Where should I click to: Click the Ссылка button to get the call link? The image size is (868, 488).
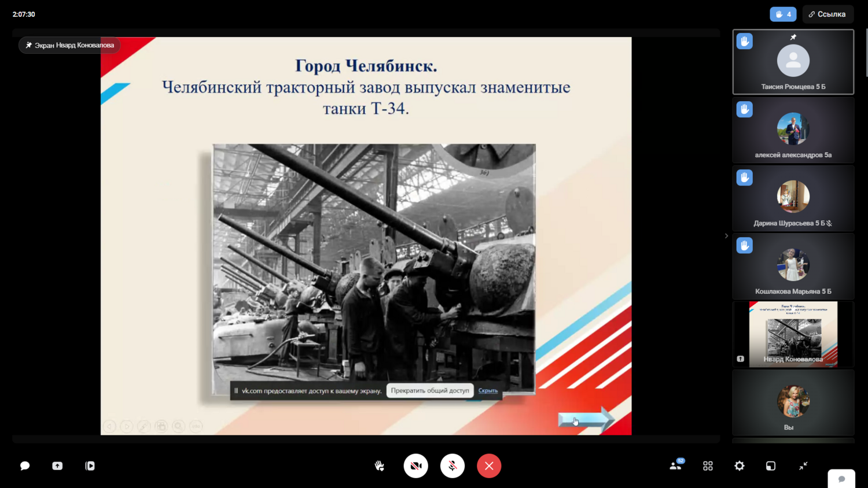[x=827, y=14]
